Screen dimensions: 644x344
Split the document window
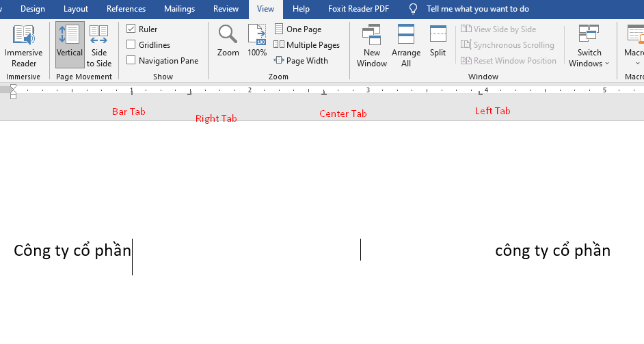[438, 40]
